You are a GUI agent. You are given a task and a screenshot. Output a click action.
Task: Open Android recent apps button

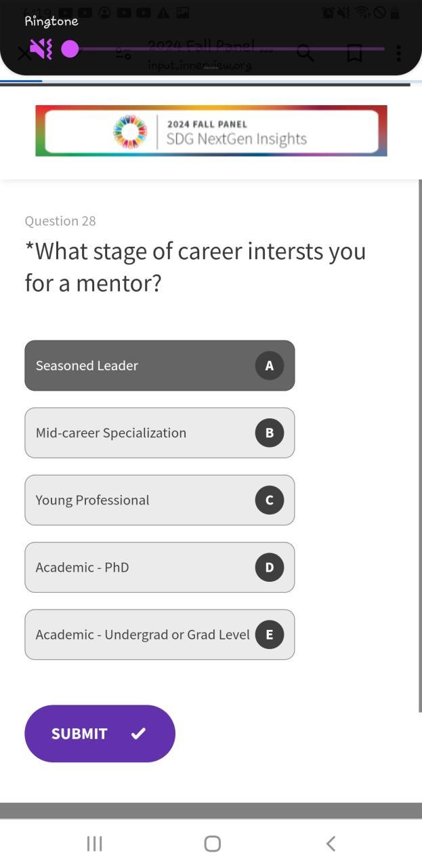94,843
